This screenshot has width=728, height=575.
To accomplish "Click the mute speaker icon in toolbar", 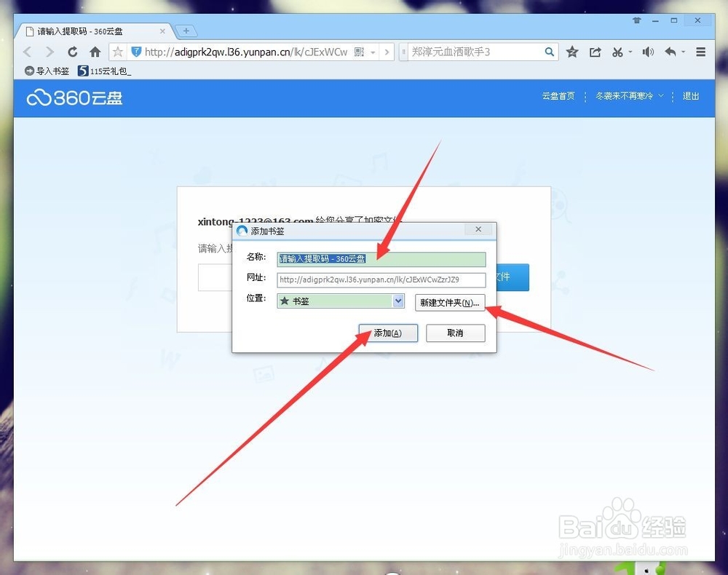I will (648, 52).
